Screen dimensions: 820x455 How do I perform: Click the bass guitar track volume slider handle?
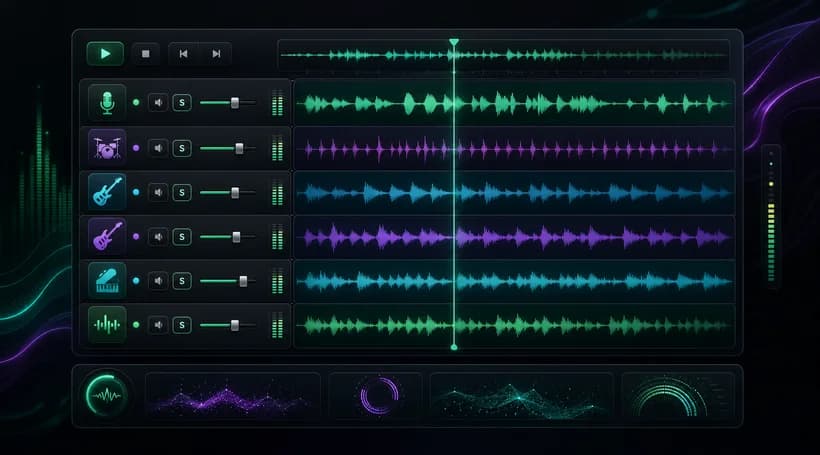[235, 192]
